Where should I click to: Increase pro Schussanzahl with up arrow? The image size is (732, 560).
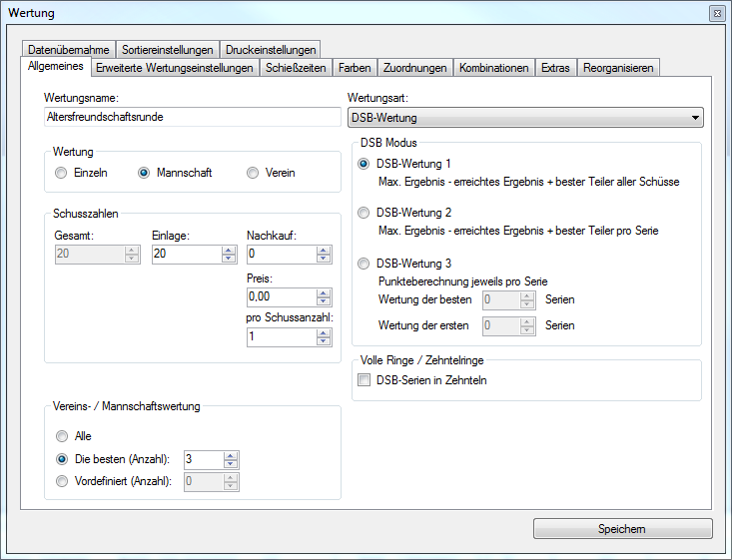point(323,332)
